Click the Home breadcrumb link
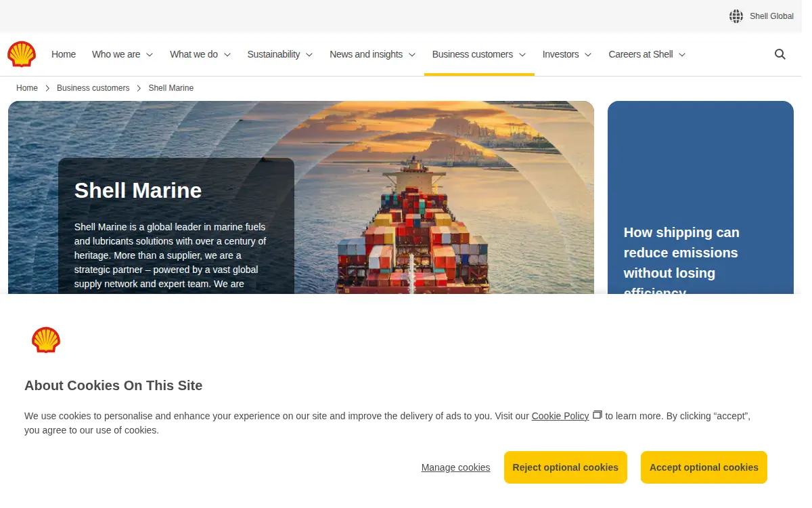 click(27, 88)
